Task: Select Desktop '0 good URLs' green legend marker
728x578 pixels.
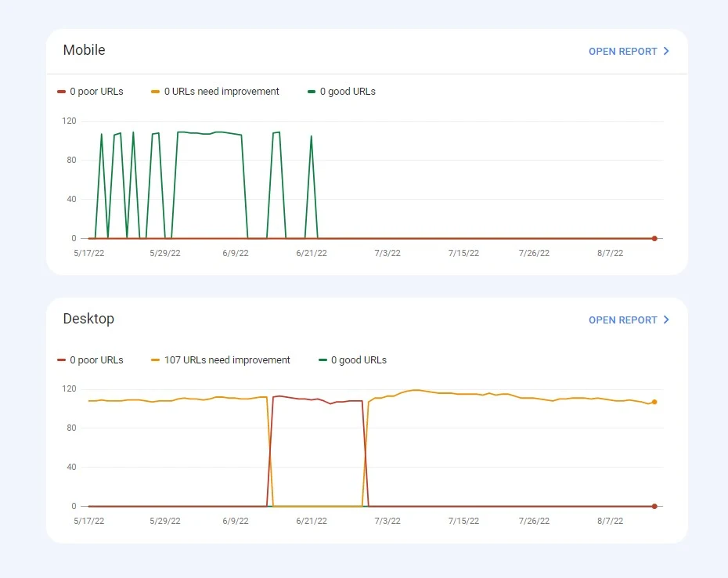Action: point(323,360)
